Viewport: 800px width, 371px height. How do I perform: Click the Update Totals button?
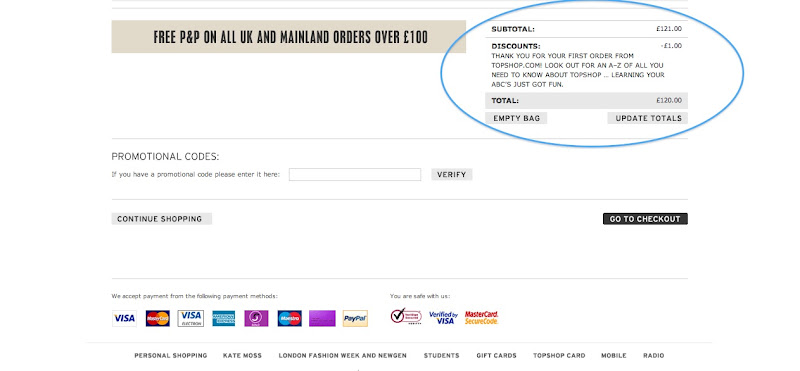648,118
